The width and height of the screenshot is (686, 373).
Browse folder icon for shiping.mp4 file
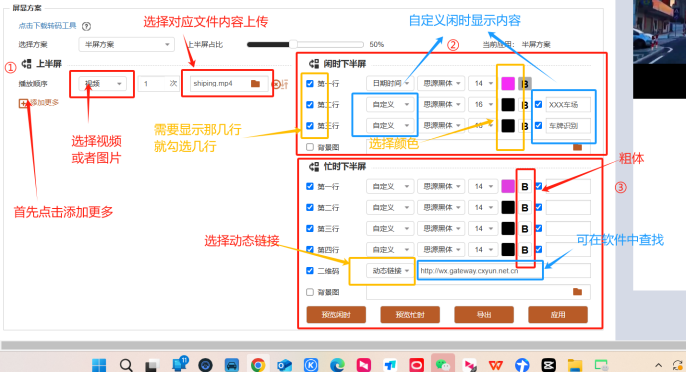256,83
